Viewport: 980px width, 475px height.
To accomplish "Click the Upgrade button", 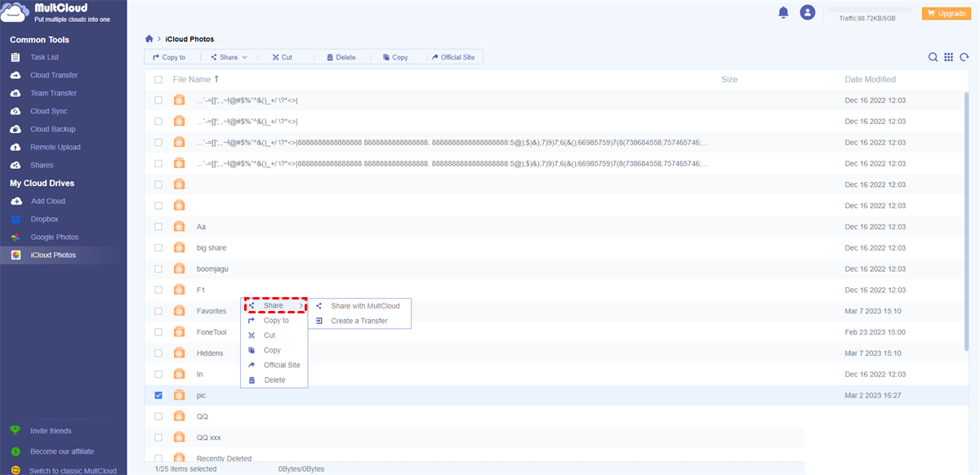I will pos(945,13).
